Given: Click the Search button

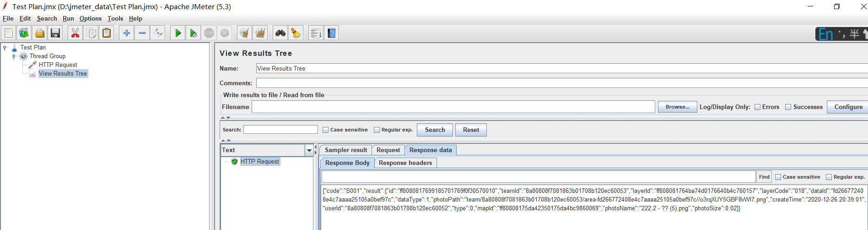Looking at the screenshot, I should 435,130.
